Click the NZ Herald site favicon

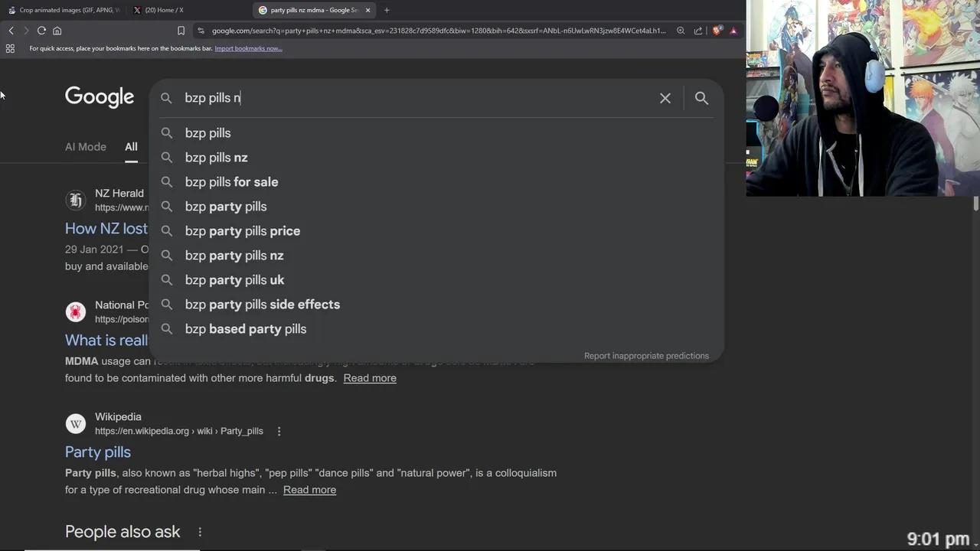[75, 200]
